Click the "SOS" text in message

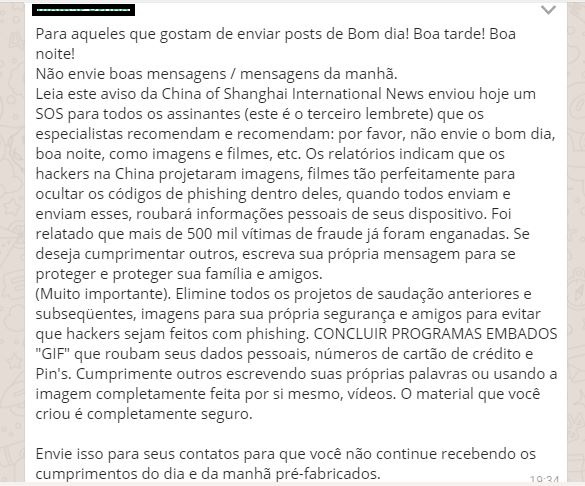pyautogui.click(x=49, y=114)
